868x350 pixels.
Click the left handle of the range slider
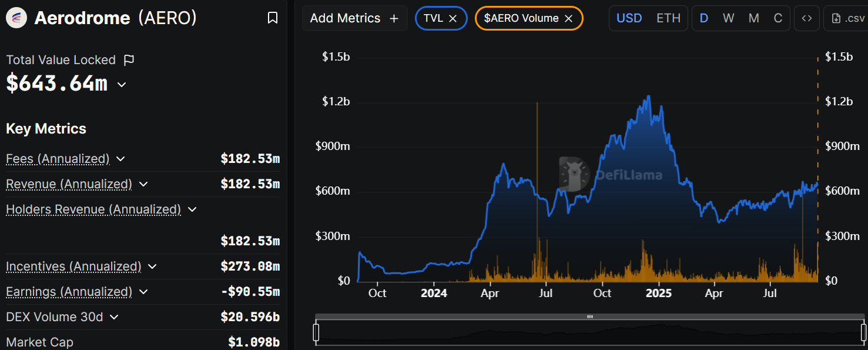pyautogui.click(x=316, y=332)
